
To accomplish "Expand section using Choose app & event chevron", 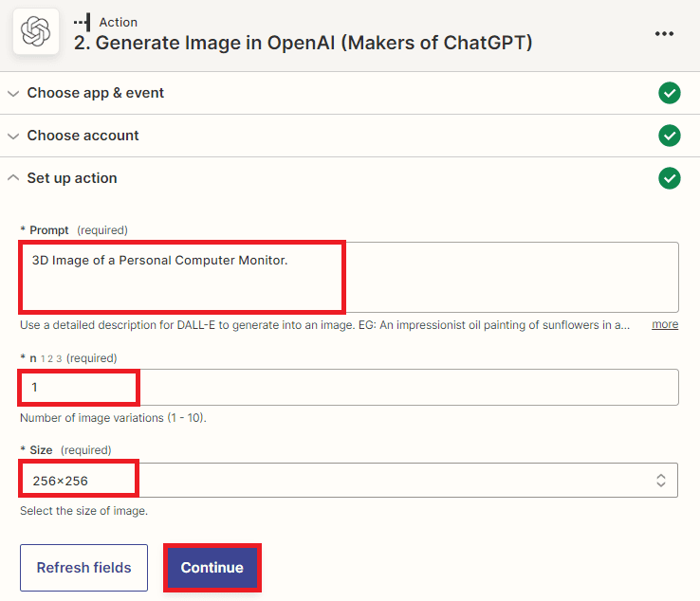I will [x=13, y=93].
